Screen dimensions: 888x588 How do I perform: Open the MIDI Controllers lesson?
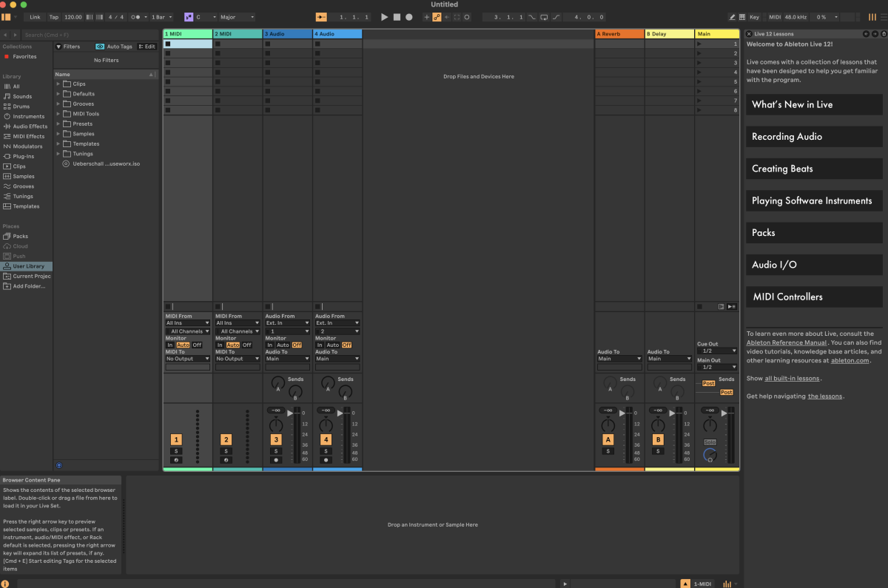[x=814, y=297]
